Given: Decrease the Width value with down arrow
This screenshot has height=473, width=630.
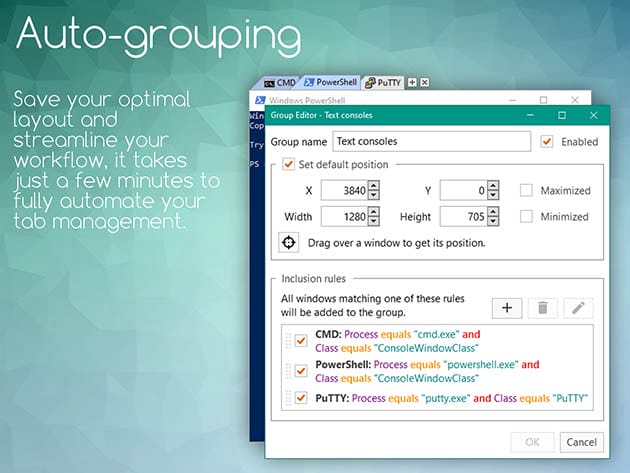Looking at the screenshot, I should pos(373,220).
